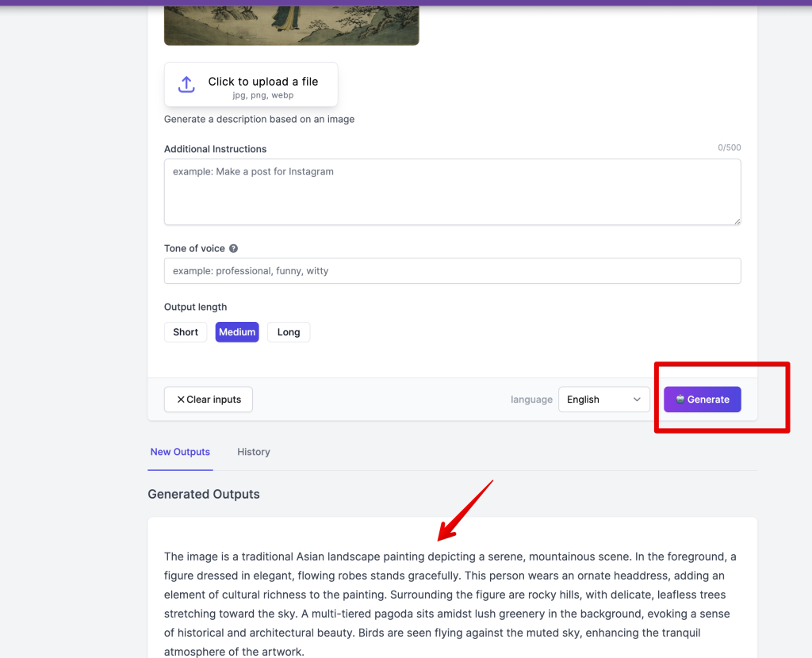Image resolution: width=812 pixels, height=658 pixels.
Task: Click the chevron arrow in the language selector
Action: coord(637,400)
